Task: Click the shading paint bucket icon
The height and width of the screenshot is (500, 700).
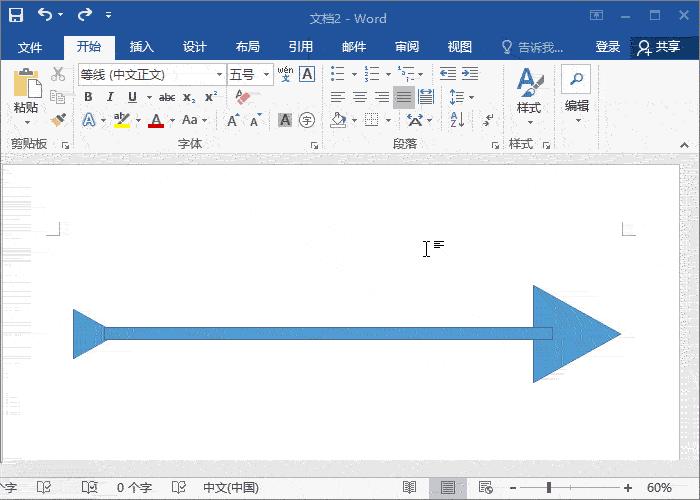Action: 338,120
